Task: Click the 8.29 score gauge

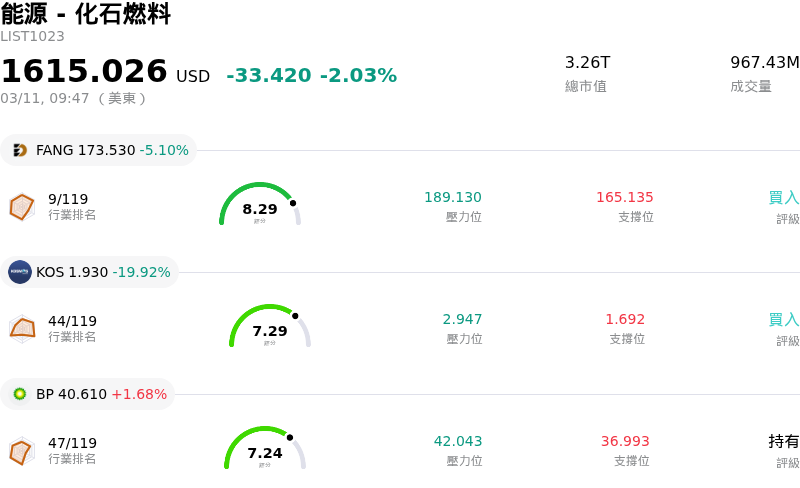Action: point(260,205)
